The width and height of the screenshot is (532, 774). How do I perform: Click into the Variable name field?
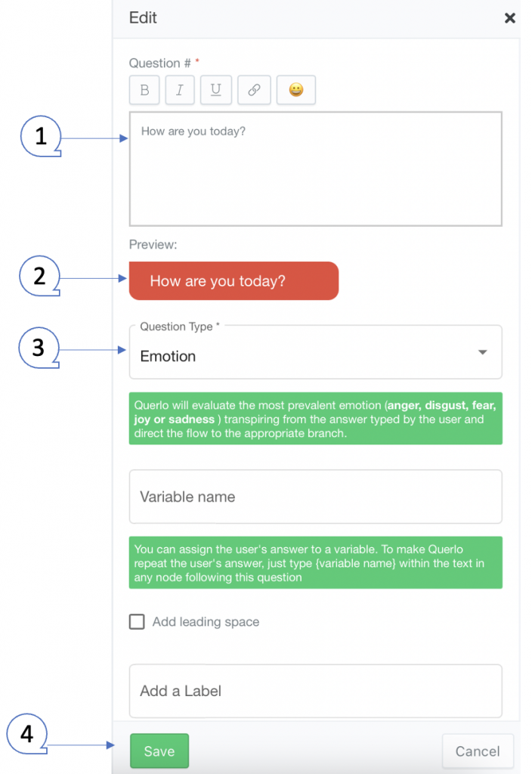point(315,497)
